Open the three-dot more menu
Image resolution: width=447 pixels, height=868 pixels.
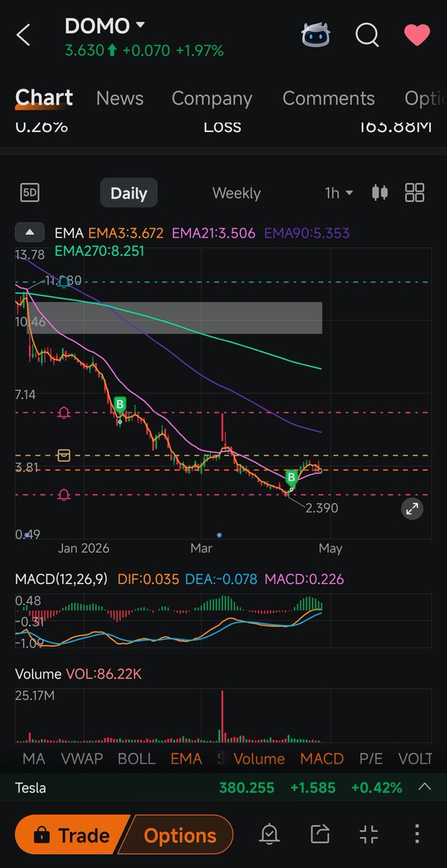pos(417,835)
